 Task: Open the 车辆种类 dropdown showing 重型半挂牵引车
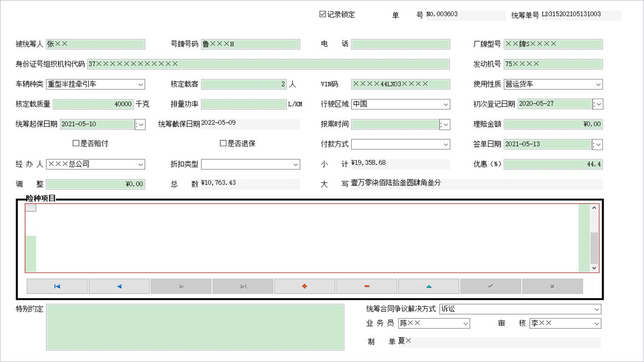(x=140, y=84)
